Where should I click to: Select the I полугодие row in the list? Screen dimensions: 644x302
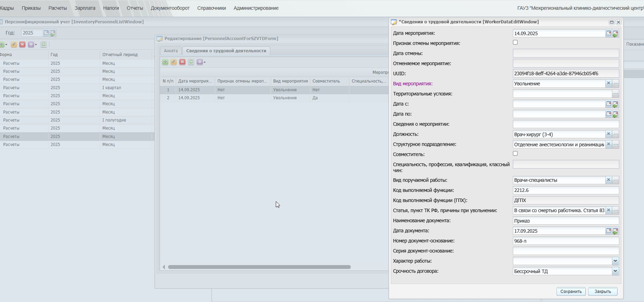point(76,120)
